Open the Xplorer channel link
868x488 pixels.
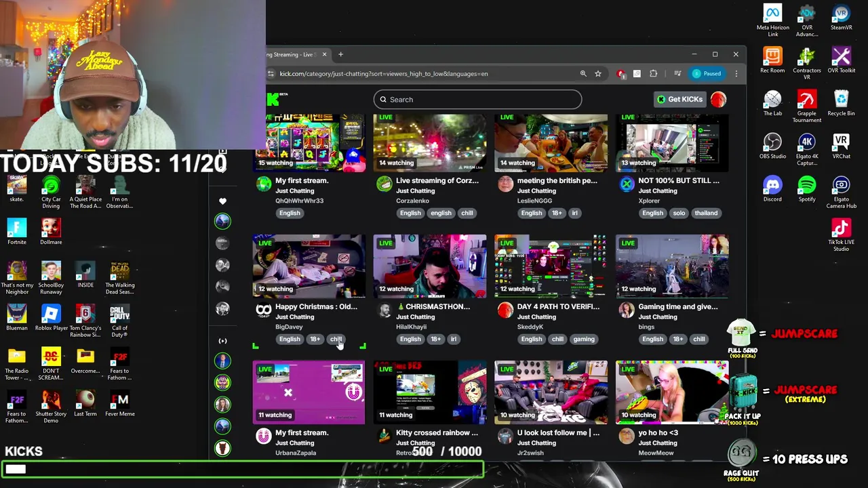coord(649,201)
